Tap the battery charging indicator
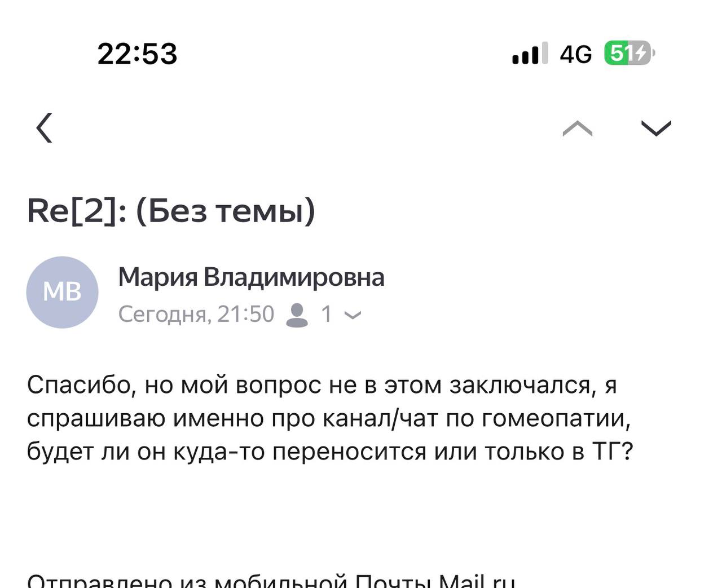Screen dimensions: 722x588 click(629, 54)
